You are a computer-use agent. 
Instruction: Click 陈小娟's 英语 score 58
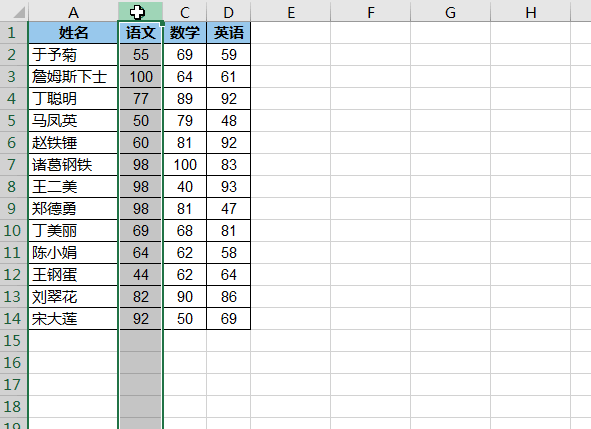(x=228, y=253)
